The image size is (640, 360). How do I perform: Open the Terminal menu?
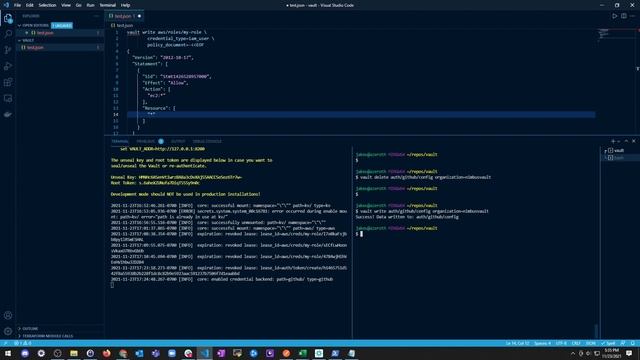108,5
